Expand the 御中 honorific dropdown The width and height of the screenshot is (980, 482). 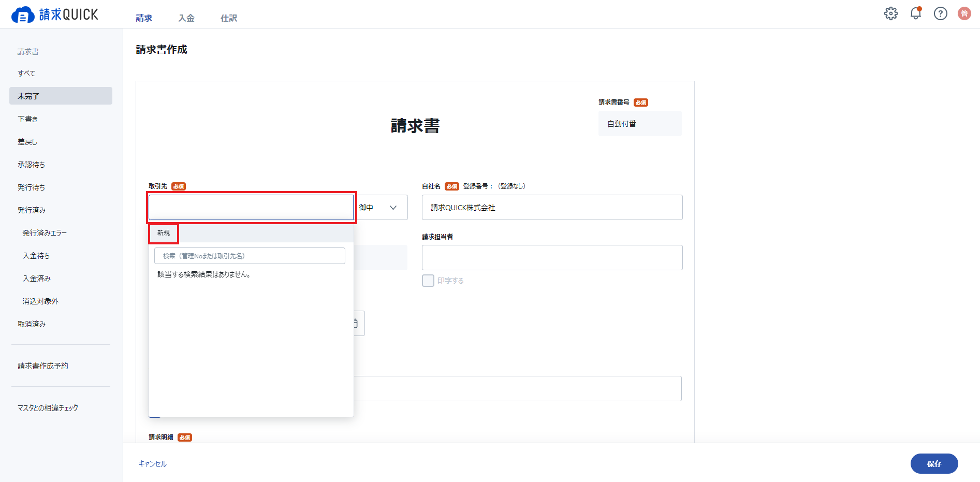click(382, 208)
